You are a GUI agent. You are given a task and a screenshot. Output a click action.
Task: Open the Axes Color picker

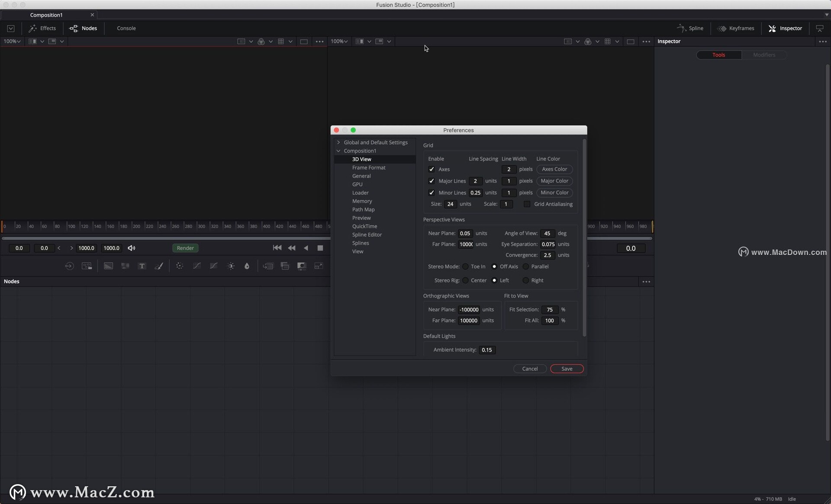pos(554,169)
